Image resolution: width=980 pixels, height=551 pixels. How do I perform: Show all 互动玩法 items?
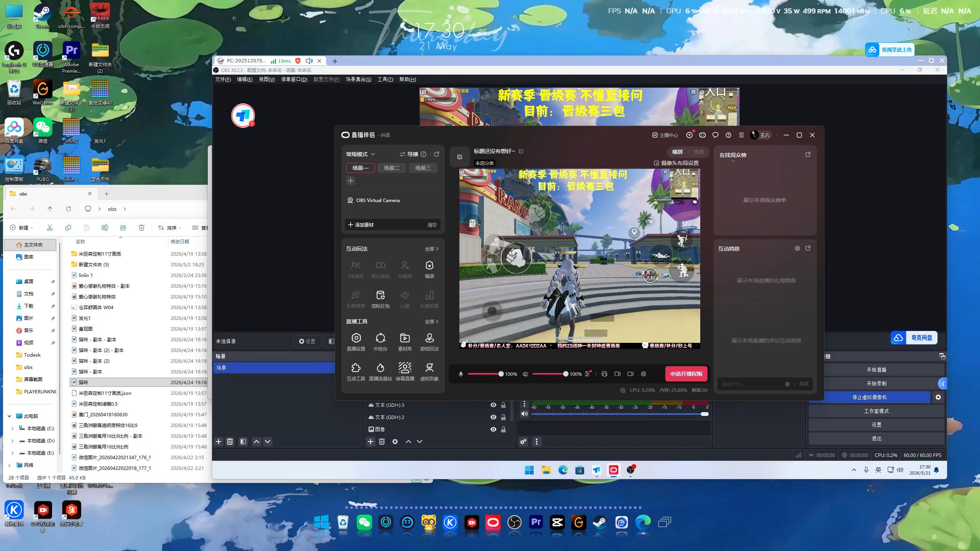(x=431, y=249)
